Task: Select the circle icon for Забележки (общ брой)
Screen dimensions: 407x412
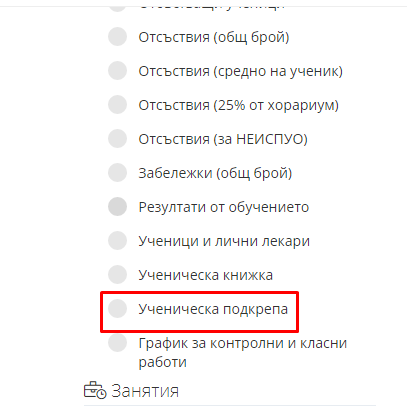Action: [x=117, y=173]
